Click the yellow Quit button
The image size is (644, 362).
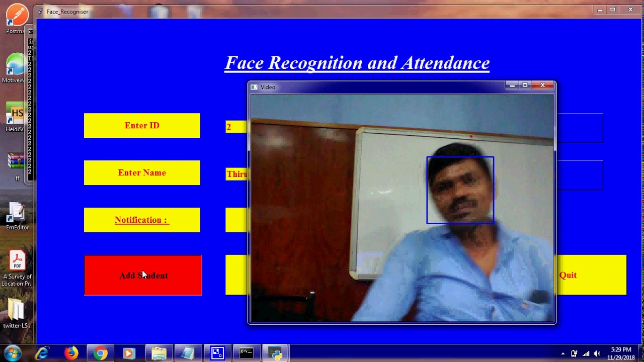click(591, 275)
